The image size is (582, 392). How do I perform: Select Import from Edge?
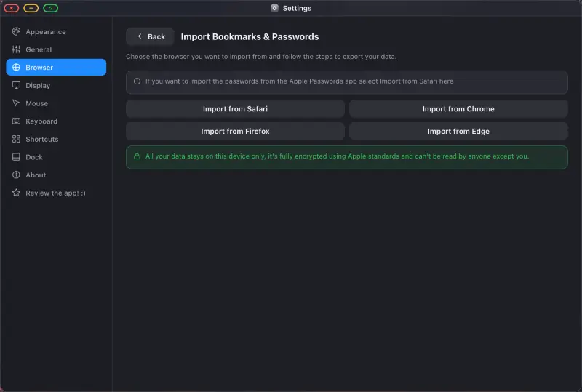point(458,131)
